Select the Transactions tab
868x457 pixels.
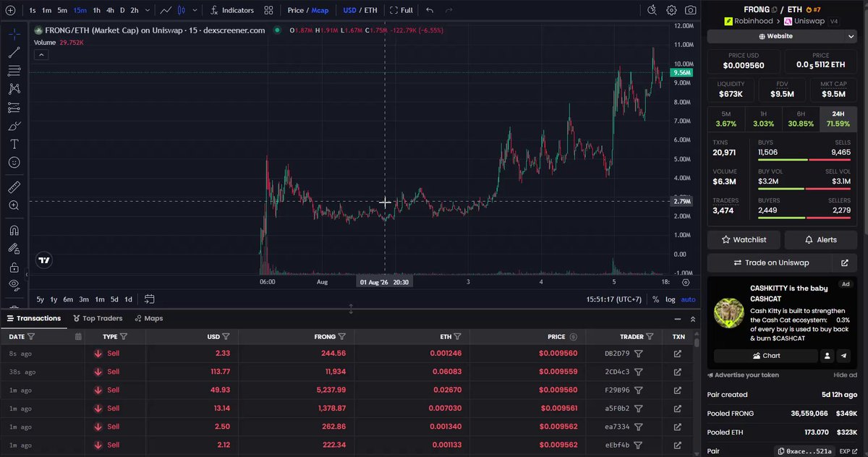[x=33, y=318]
